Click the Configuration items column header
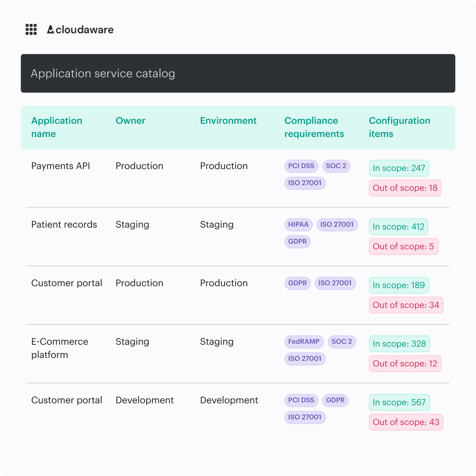 (x=399, y=127)
